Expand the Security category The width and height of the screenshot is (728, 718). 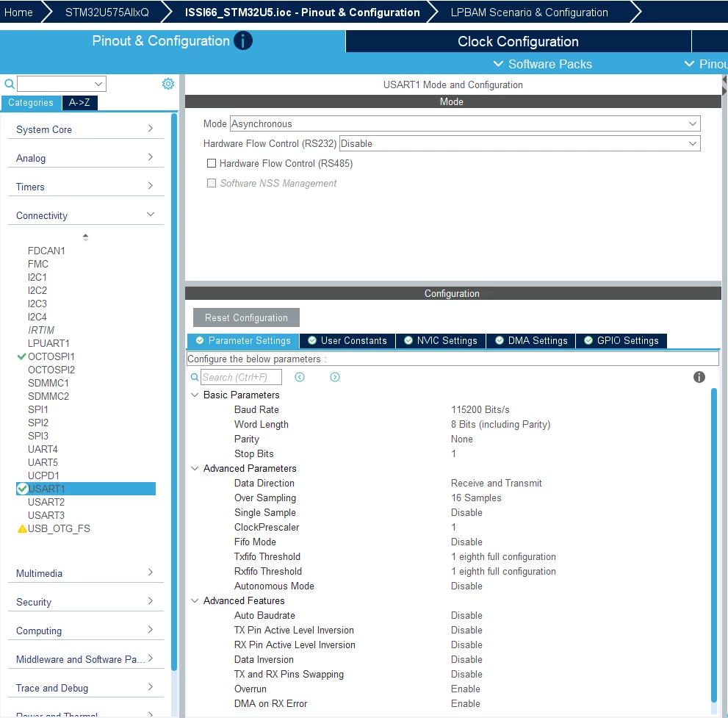(x=86, y=602)
